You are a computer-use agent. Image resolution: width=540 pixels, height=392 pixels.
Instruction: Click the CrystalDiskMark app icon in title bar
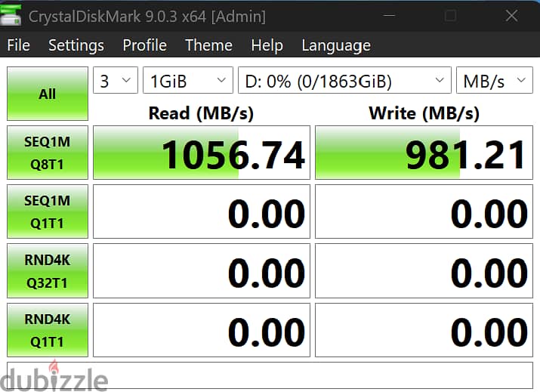pos(11,16)
